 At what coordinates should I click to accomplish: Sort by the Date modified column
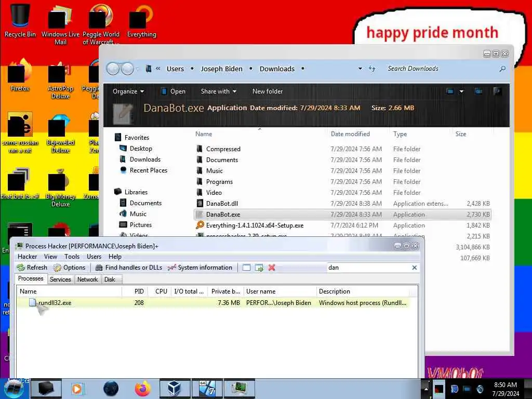(x=350, y=134)
